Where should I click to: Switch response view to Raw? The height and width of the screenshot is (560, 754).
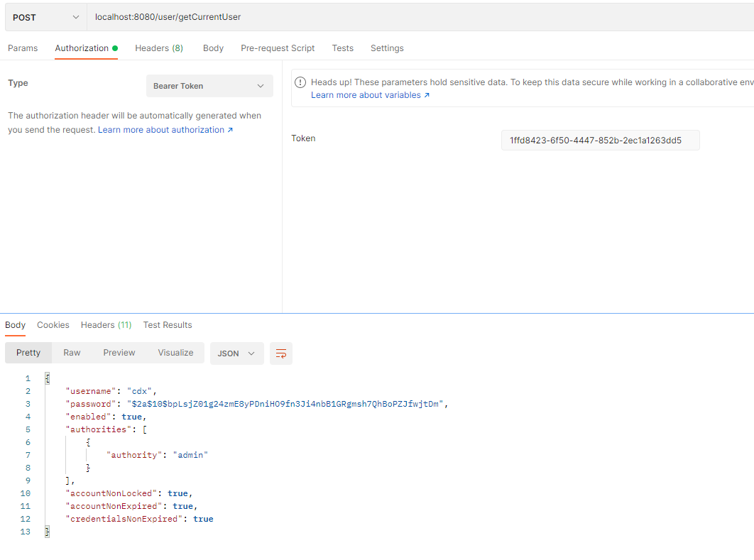pyautogui.click(x=72, y=353)
